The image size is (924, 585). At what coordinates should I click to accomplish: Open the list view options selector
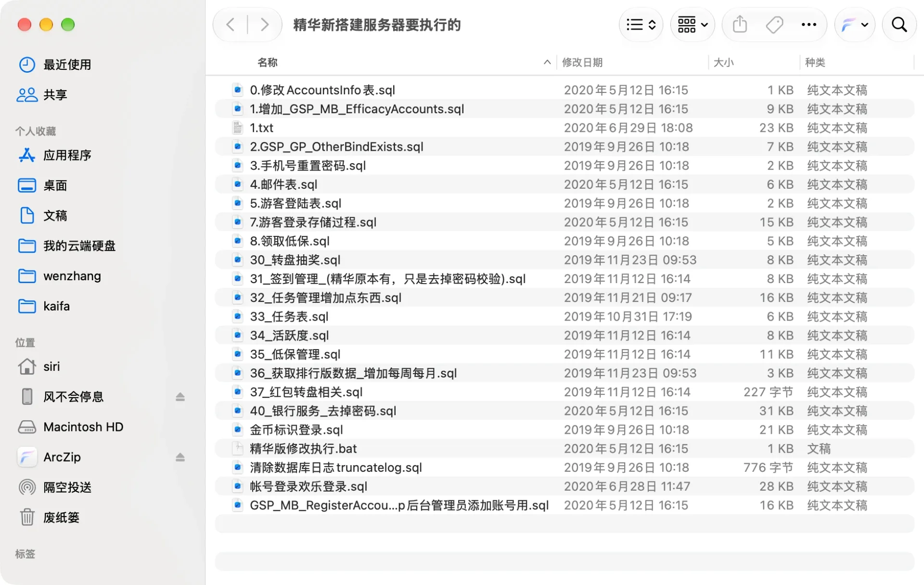pos(641,25)
